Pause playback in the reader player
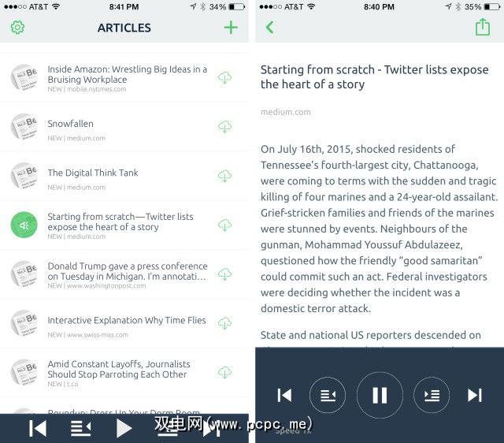 [x=380, y=395]
